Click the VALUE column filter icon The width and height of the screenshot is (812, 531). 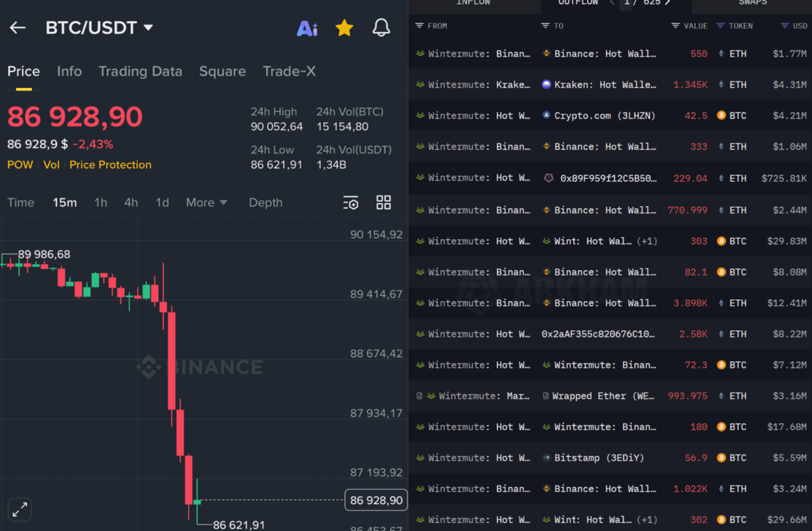pyautogui.click(x=676, y=26)
